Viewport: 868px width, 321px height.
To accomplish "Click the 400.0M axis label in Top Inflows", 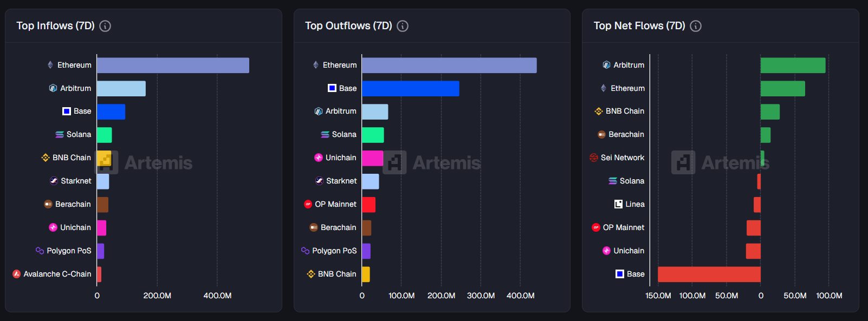I will point(218,296).
